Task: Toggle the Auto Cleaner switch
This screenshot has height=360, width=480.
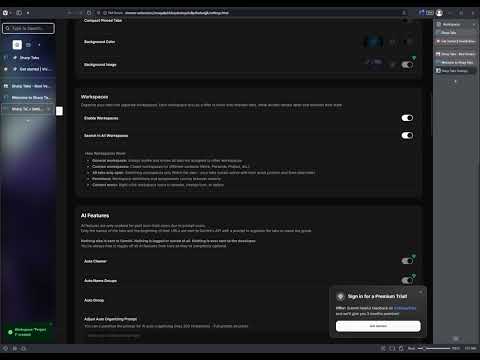Action: (407, 261)
